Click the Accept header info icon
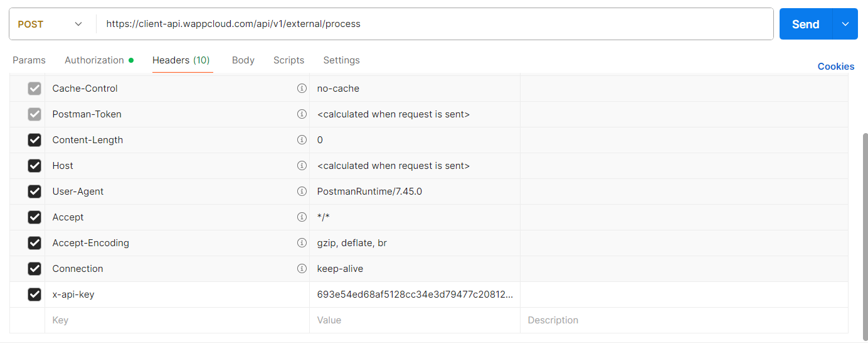 (x=302, y=217)
